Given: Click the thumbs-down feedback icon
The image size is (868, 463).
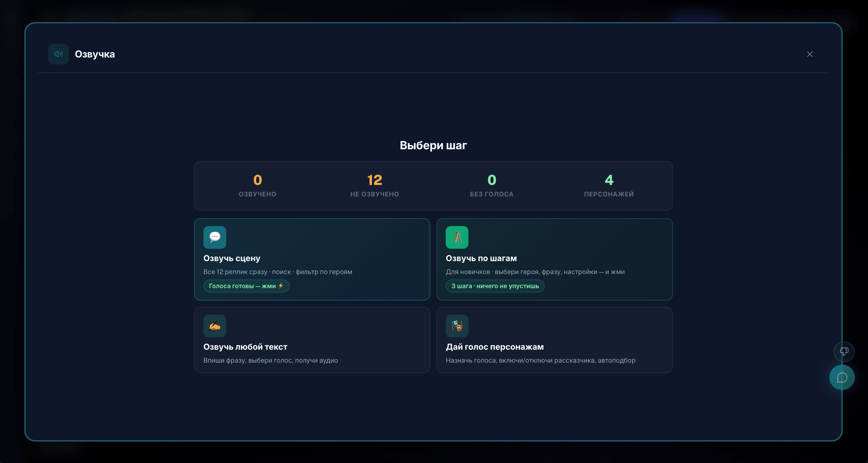Looking at the screenshot, I should 844,351.
